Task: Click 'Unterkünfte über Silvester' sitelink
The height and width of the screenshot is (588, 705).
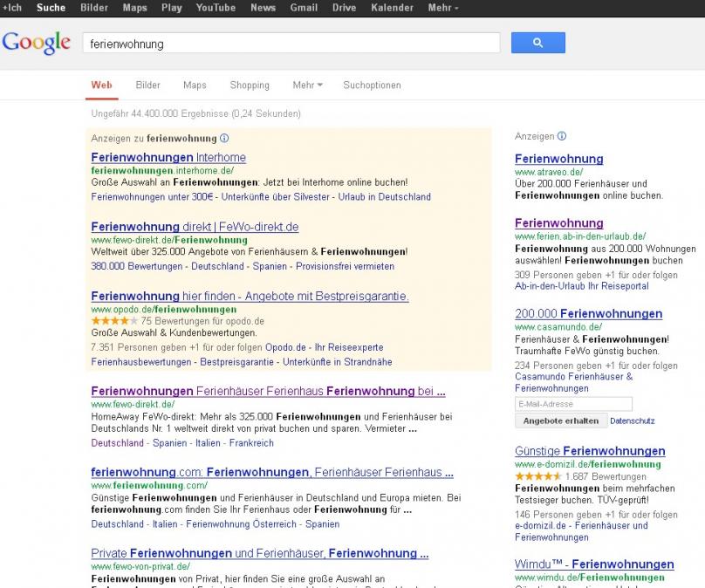Action: [275, 197]
